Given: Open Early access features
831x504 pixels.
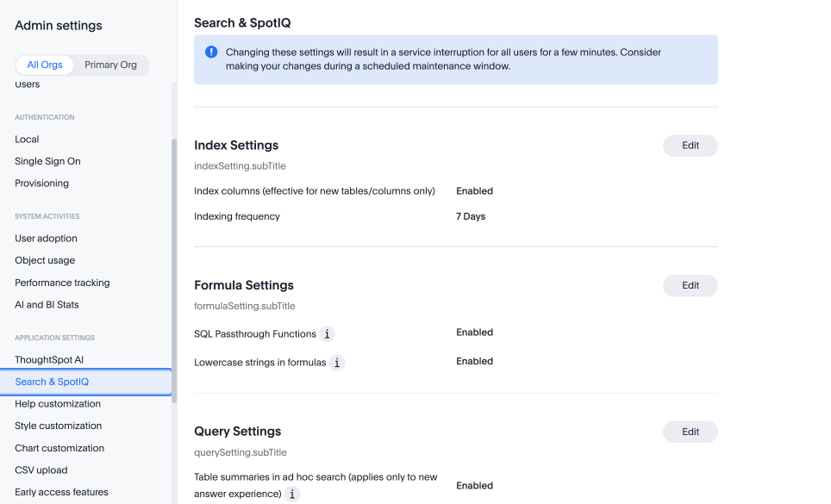Looking at the screenshot, I should click(x=61, y=492).
